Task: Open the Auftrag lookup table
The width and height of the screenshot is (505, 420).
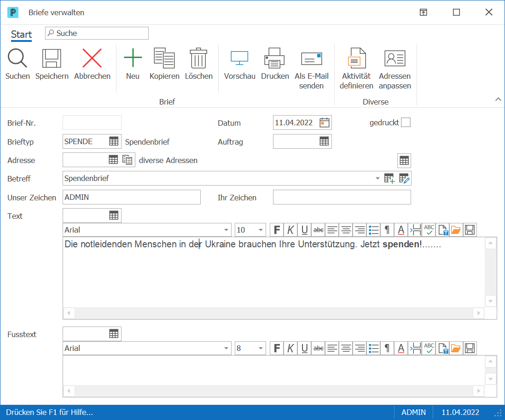Action: pyautogui.click(x=324, y=141)
